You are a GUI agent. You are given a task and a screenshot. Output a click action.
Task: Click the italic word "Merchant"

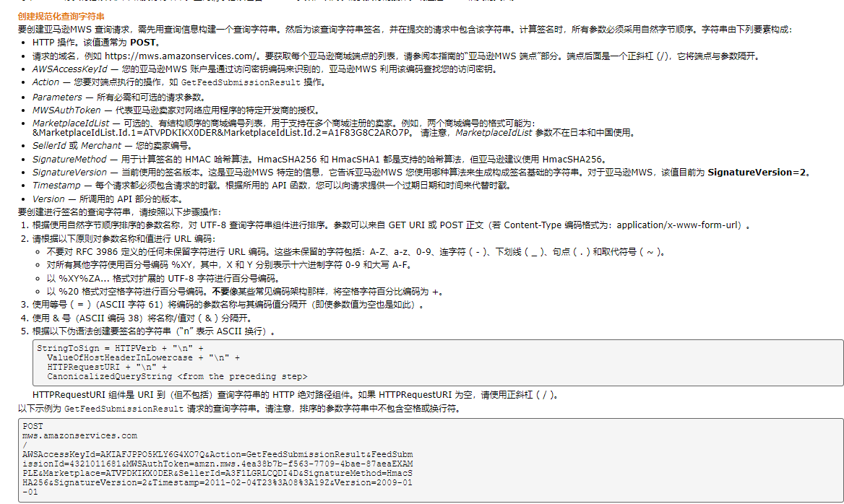(101, 146)
